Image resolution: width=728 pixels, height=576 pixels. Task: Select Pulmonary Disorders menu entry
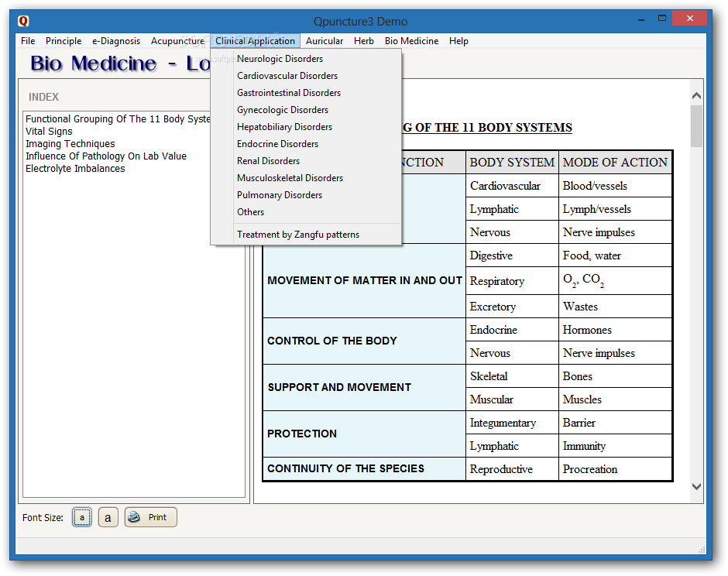coord(306,195)
